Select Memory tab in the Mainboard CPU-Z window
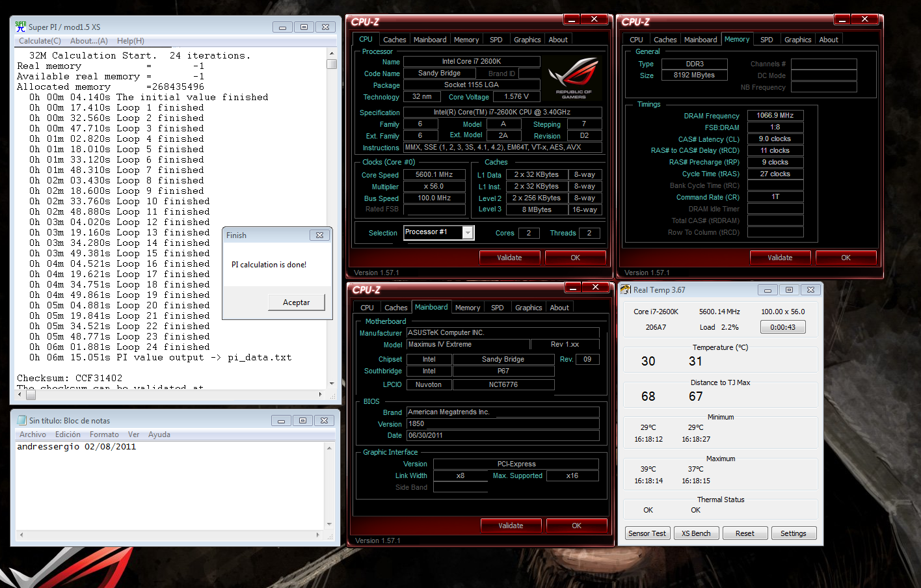 tap(468, 308)
